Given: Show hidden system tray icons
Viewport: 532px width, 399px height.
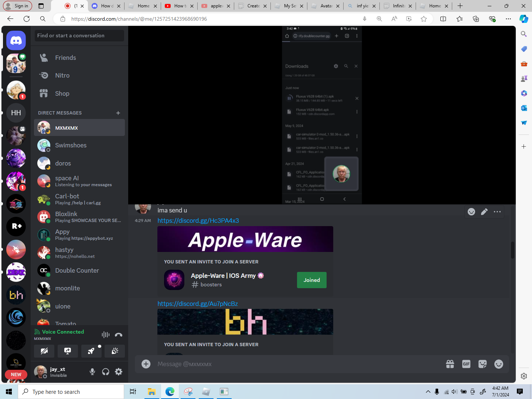Looking at the screenshot, I should point(428,392).
